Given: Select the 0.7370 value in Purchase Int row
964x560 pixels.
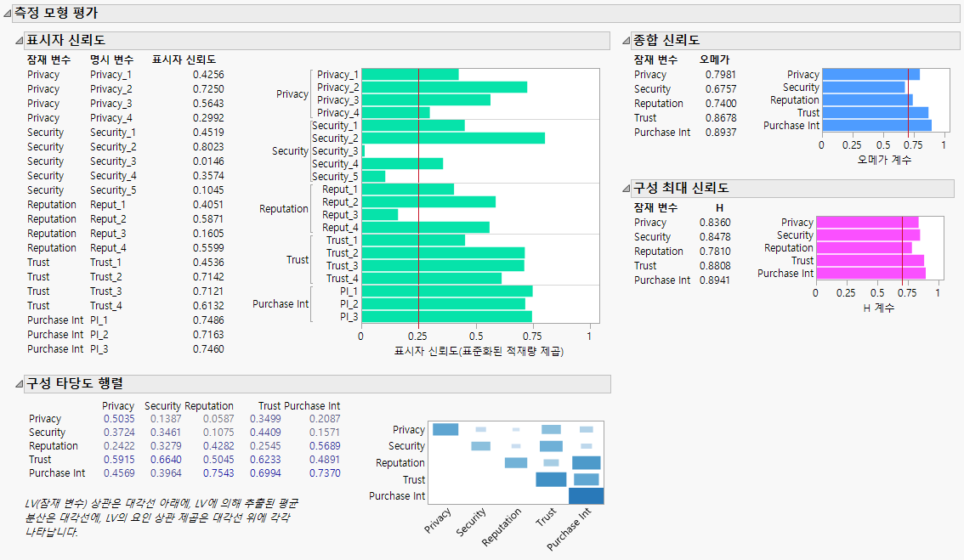Looking at the screenshot, I should pos(325,472).
